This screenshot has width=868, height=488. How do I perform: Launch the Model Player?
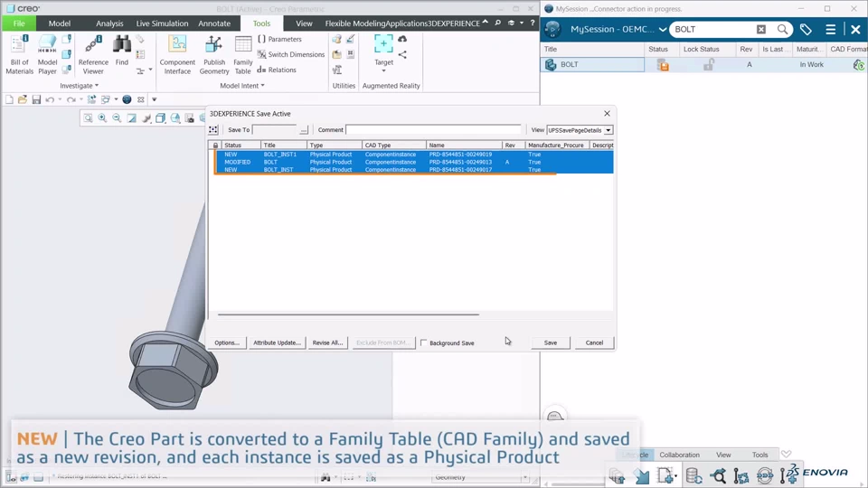(x=47, y=54)
